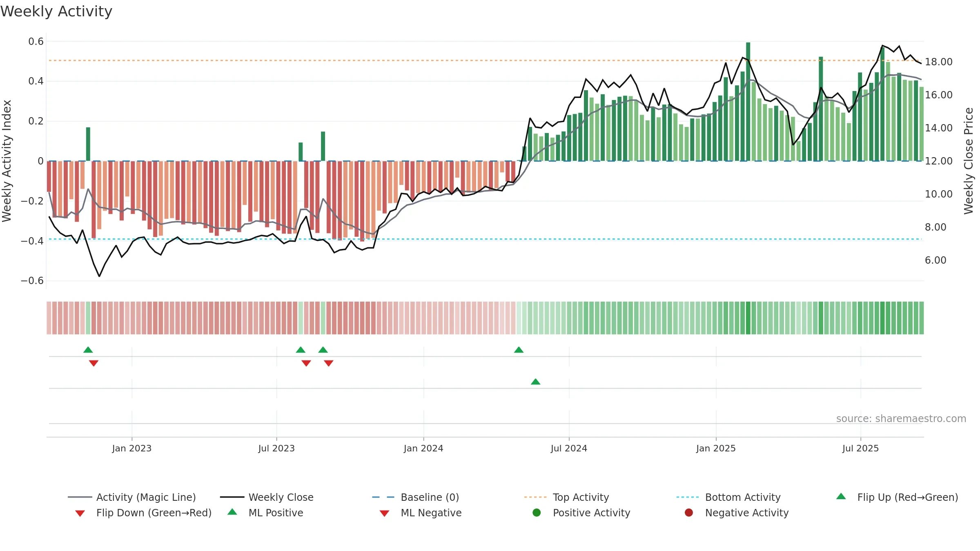Toggle the Activity (Magic Line) legend entry

[132, 497]
